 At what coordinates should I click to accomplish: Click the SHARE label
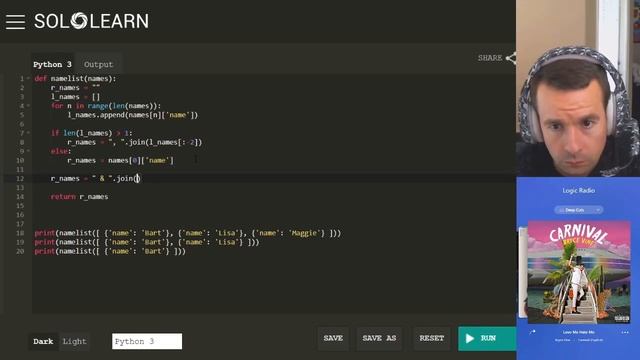490,58
